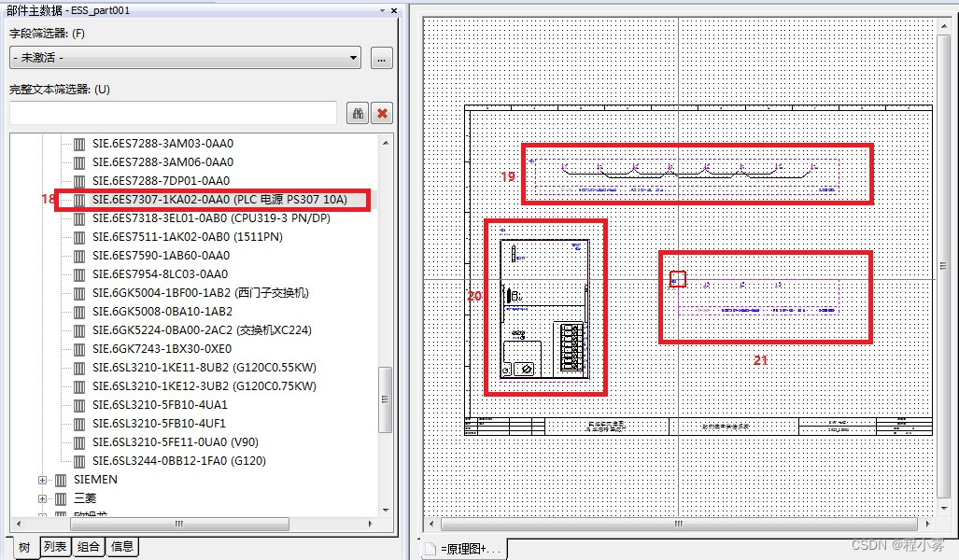The width and height of the screenshot is (959, 560).
Task: Click the drawing vertical scrollbar thumb
Action: click(x=943, y=265)
